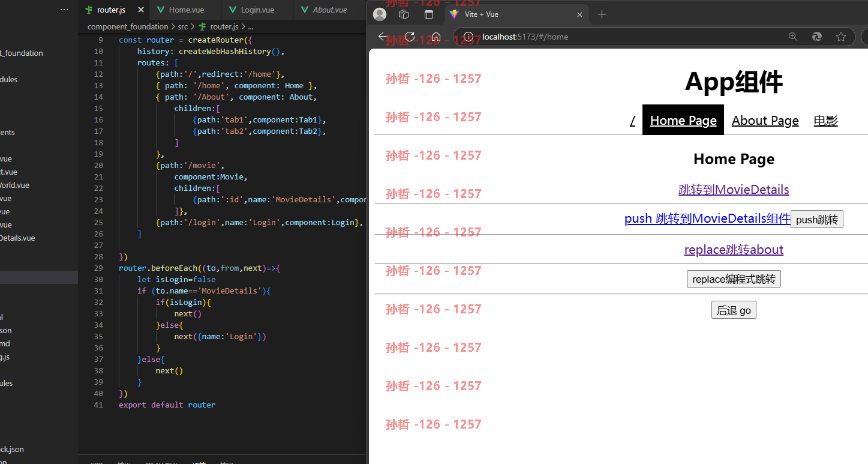
Task: Add page to favorites with star icon
Action: point(841,37)
